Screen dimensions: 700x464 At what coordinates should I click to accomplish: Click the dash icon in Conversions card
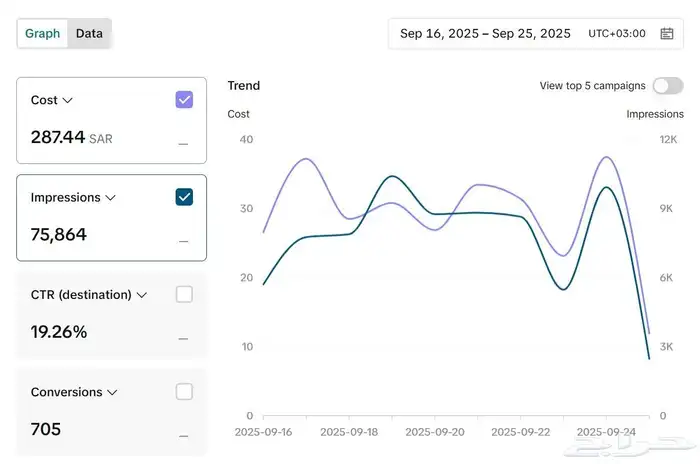coord(183,436)
